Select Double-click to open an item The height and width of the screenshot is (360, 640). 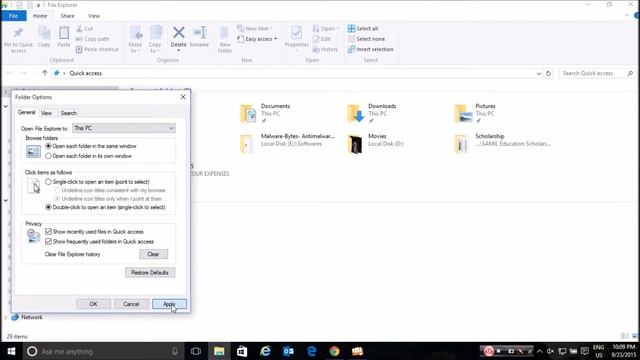pos(49,207)
